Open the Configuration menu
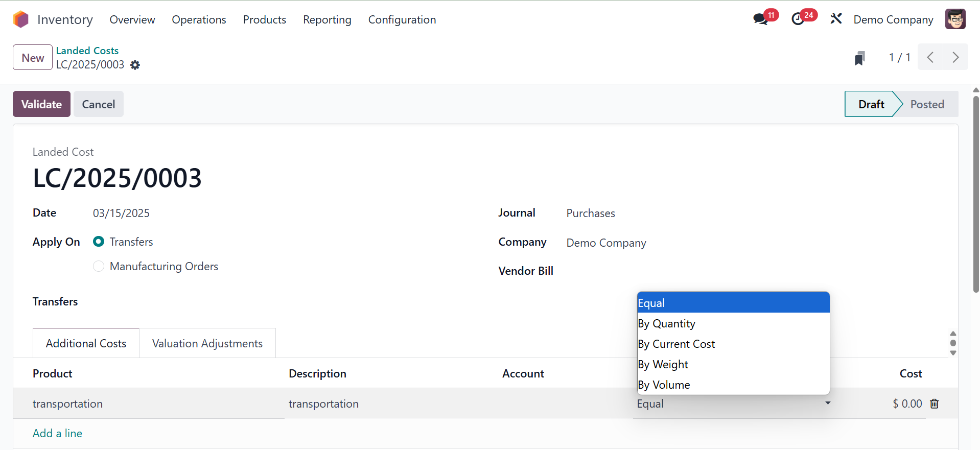Viewport: 980px width, 450px height. pyautogui.click(x=402, y=19)
